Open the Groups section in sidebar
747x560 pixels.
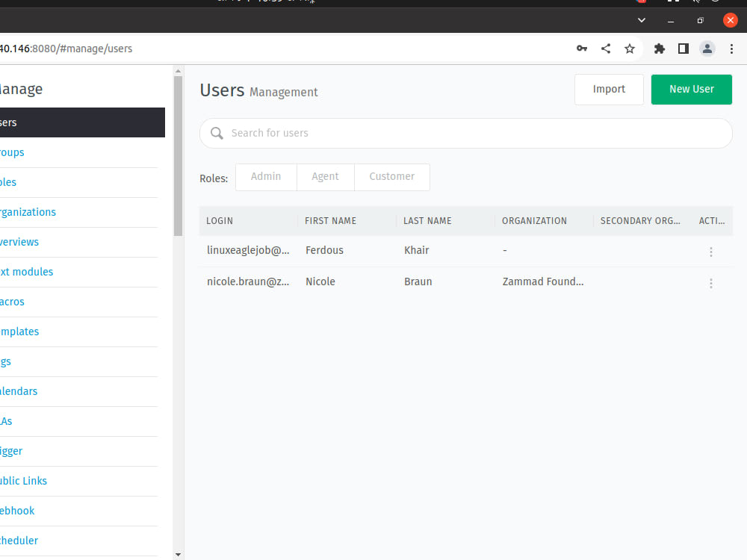pos(78,152)
